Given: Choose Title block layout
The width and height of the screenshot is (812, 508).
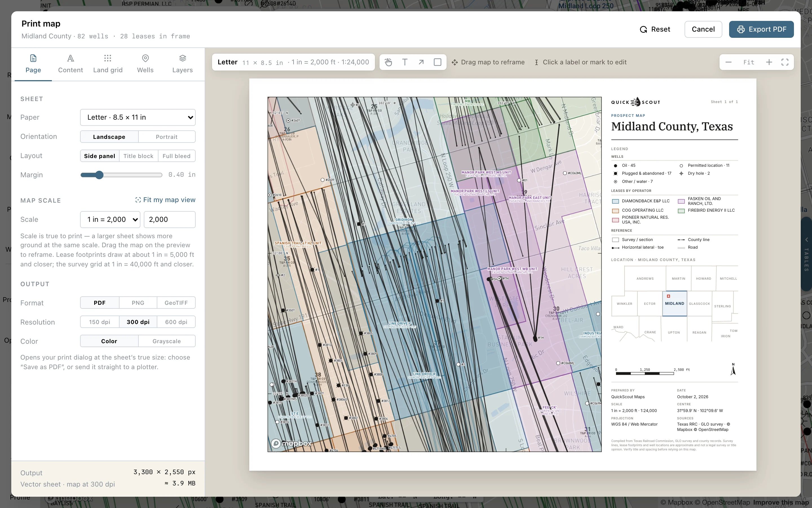Looking at the screenshot, I should pyautogui.click(x=138, y=156).
